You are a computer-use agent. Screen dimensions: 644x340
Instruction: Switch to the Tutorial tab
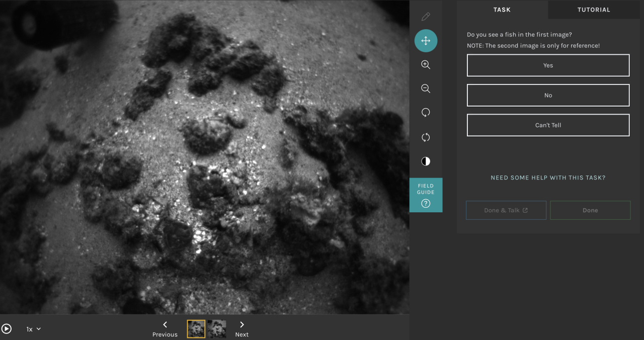594,10
